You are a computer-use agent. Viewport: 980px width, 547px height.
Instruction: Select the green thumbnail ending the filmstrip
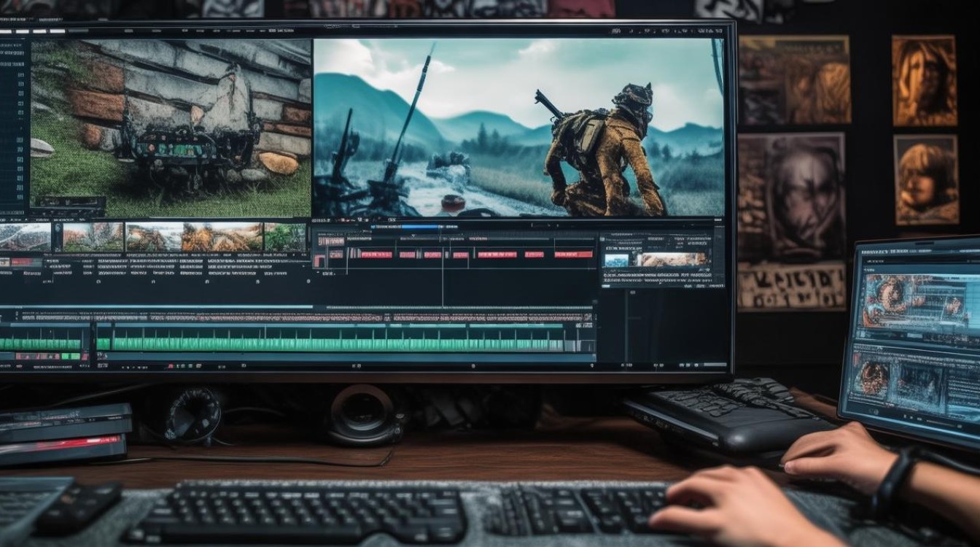(285, 237)
